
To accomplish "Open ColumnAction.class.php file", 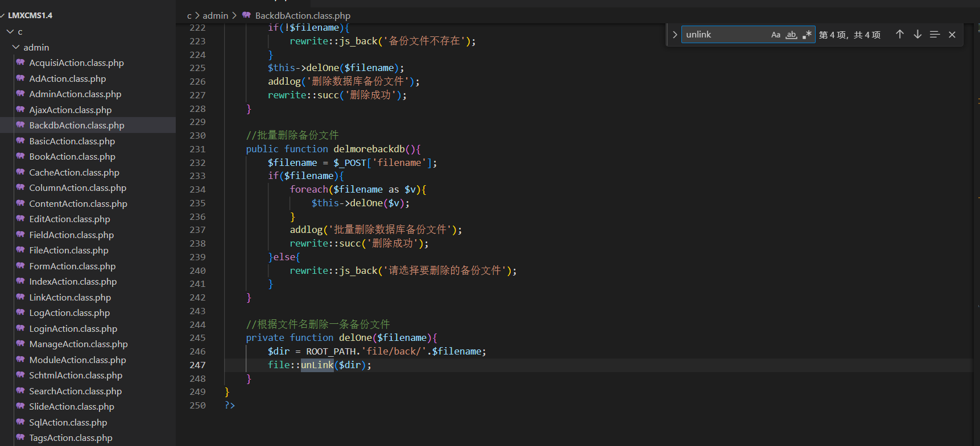I will pyautogui.click(x=77, y=188).
